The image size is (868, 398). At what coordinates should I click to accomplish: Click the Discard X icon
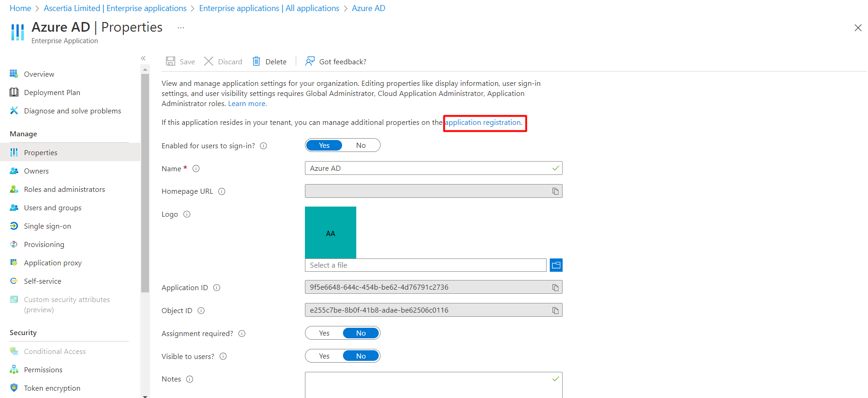209,61
